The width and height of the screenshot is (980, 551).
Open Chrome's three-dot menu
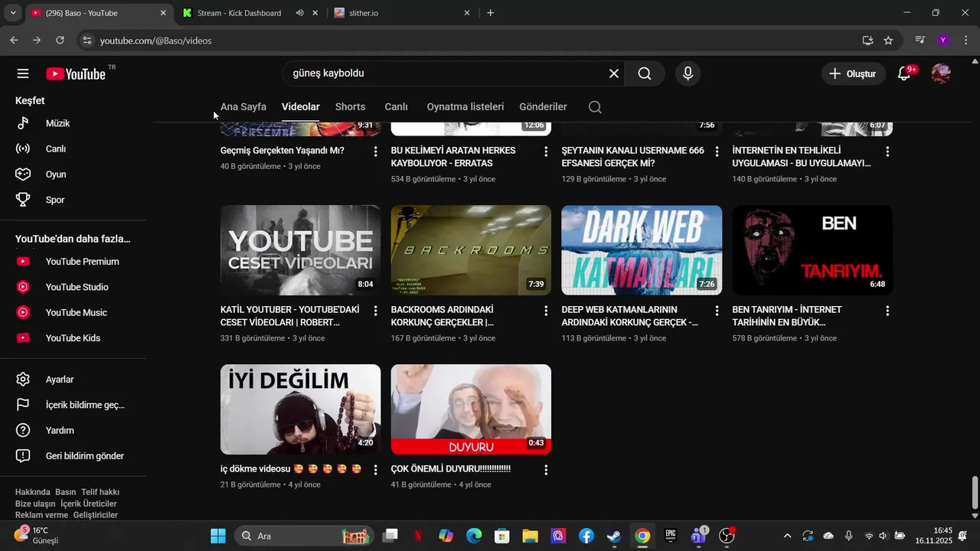click(965, 40)
